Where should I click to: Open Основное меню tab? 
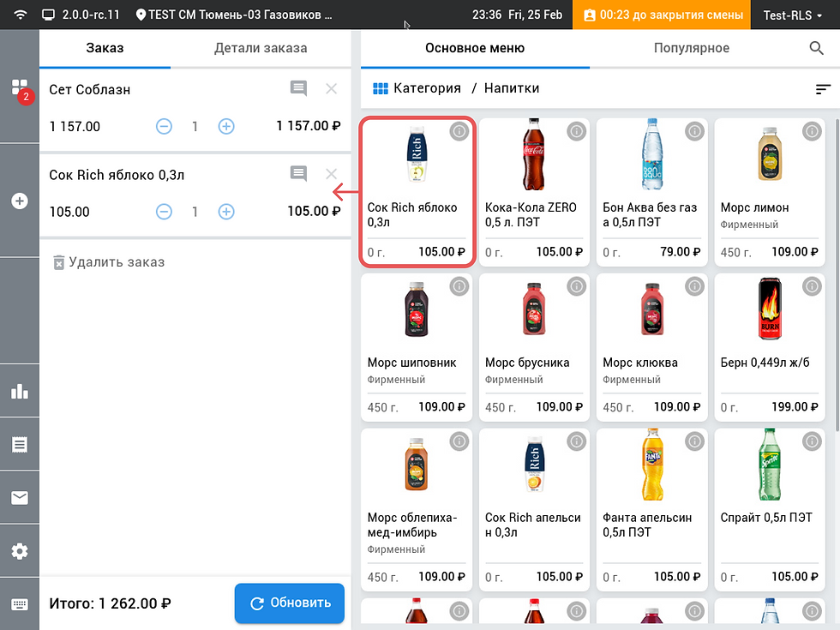point(475,49)
